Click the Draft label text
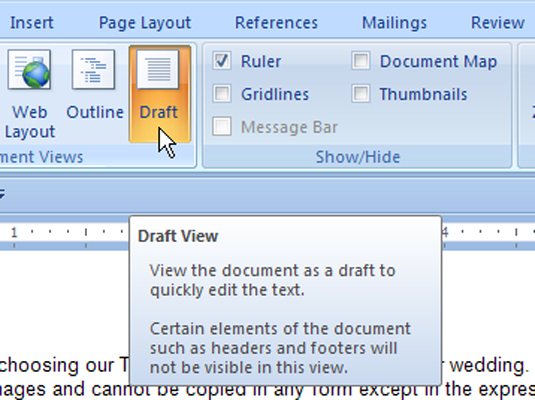 coord(158,112)
